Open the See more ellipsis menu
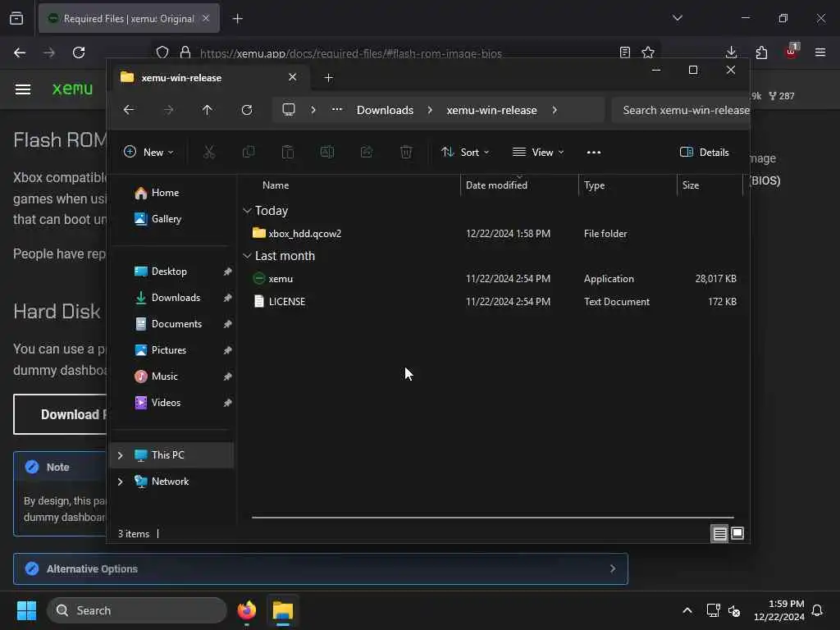840x630 pixels. pyautogui.click(x=594, y=152)
